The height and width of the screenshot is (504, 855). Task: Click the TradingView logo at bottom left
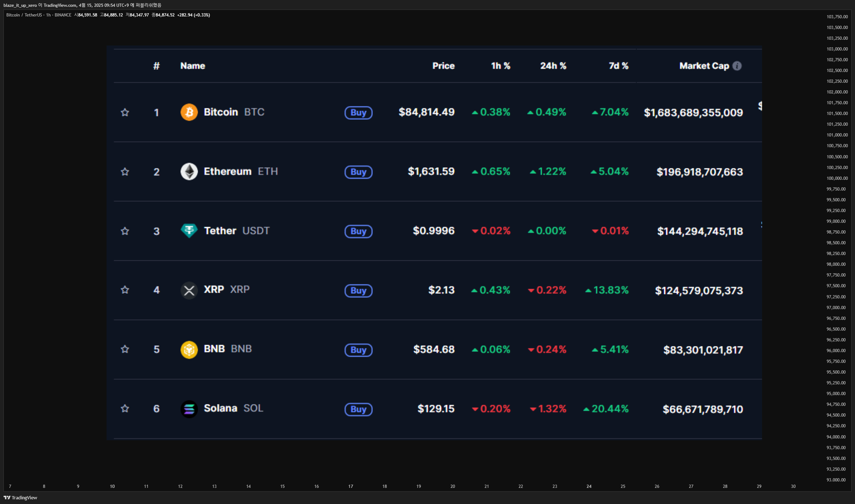pos(20,498)
